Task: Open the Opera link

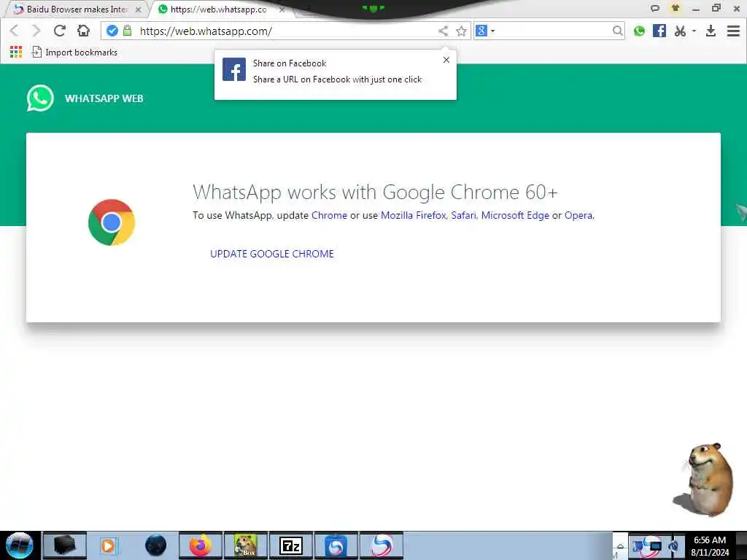Action: point(578,215)
